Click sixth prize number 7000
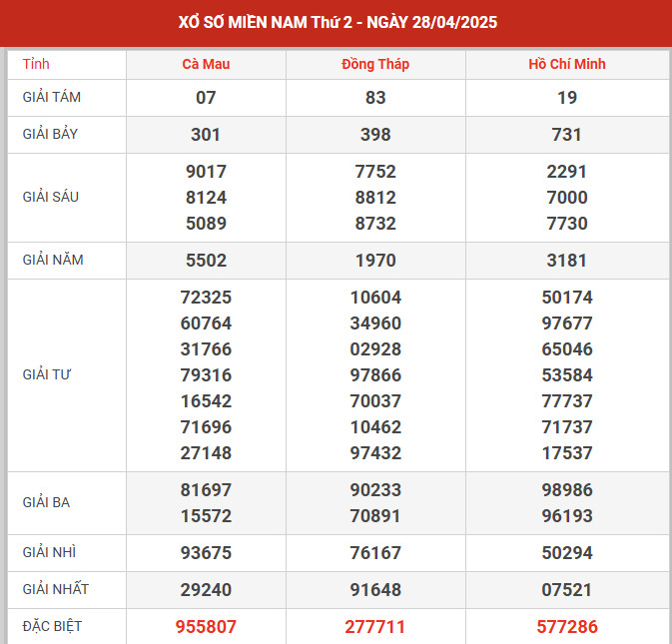This screenshot has height=644, width=672. (567, 198)
